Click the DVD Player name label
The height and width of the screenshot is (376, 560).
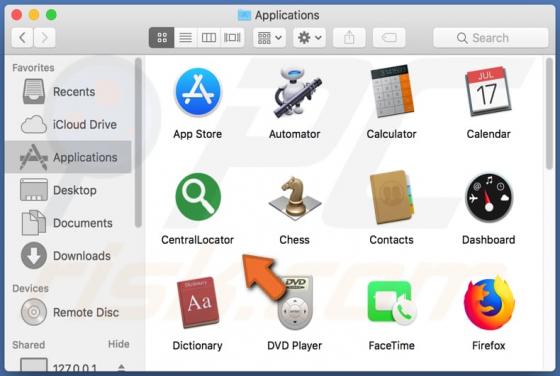tap(295, 346)
